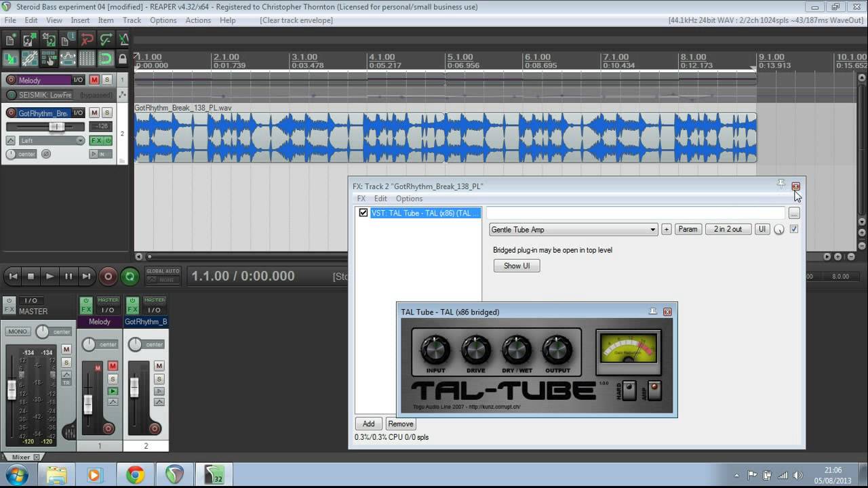Click the Play transport button
The width and height of the screenshot is (868, 488).
[50, 276]
